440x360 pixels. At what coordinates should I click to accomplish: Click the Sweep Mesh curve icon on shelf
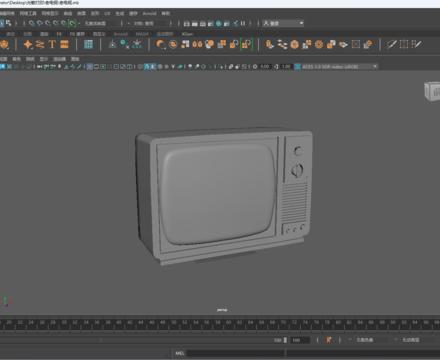pyautogui.click(x=40, y=44)
